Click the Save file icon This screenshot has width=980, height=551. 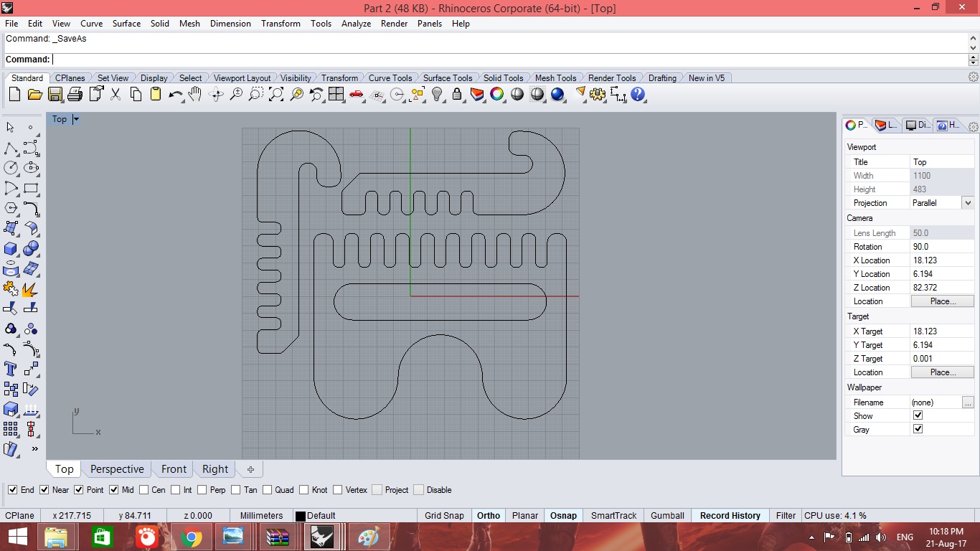(x=55, y=95)
